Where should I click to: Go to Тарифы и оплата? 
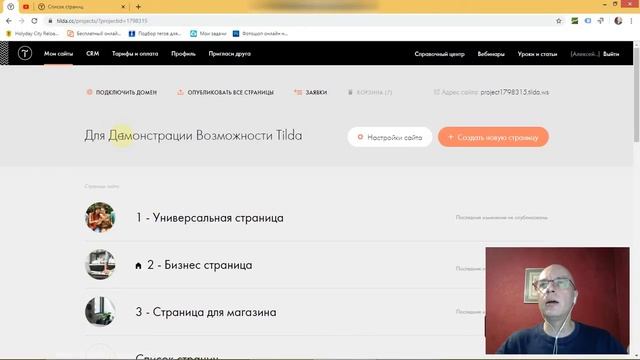(135, 53)
